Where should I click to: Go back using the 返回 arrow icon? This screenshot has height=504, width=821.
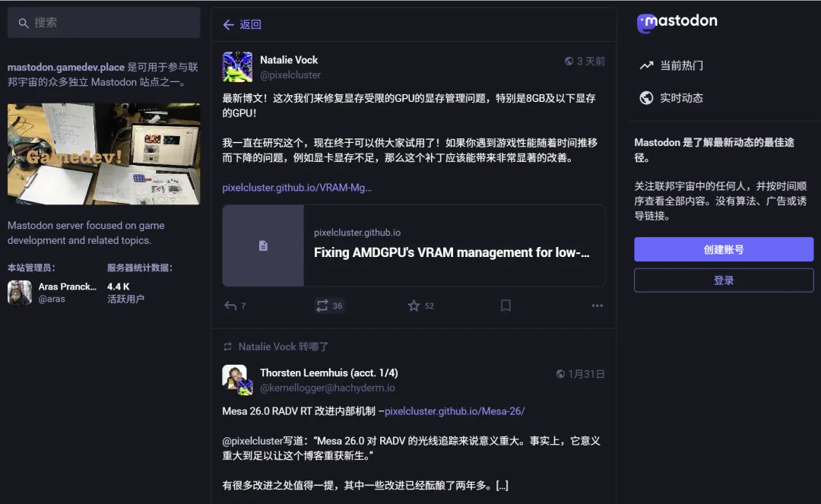click(228, 24)
